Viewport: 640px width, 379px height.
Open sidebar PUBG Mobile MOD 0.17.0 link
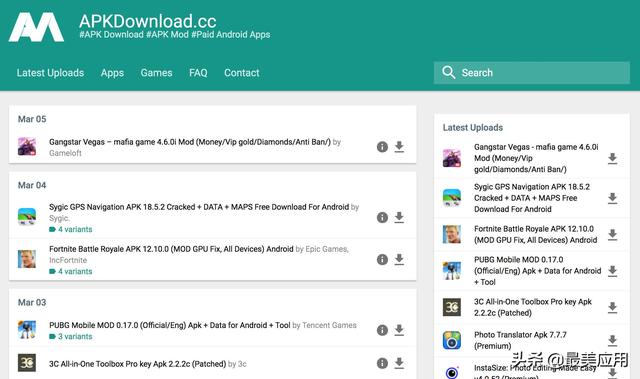538,271
